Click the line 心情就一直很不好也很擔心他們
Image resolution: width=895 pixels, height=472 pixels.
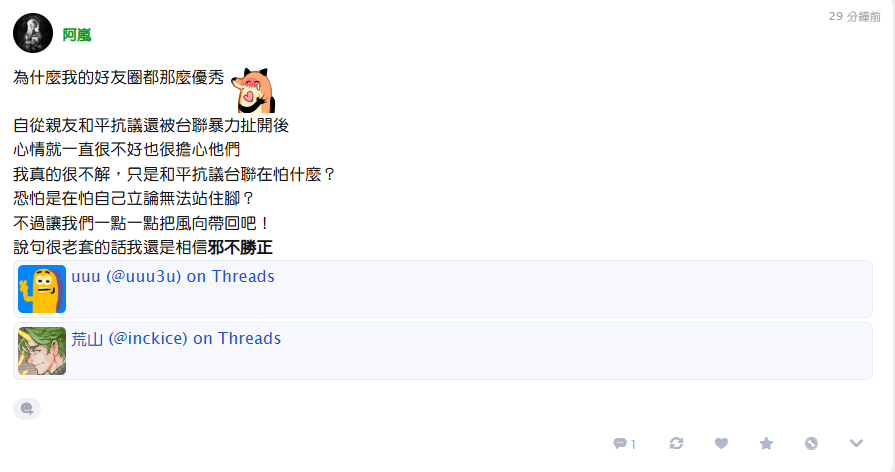[x=127, y=150]
